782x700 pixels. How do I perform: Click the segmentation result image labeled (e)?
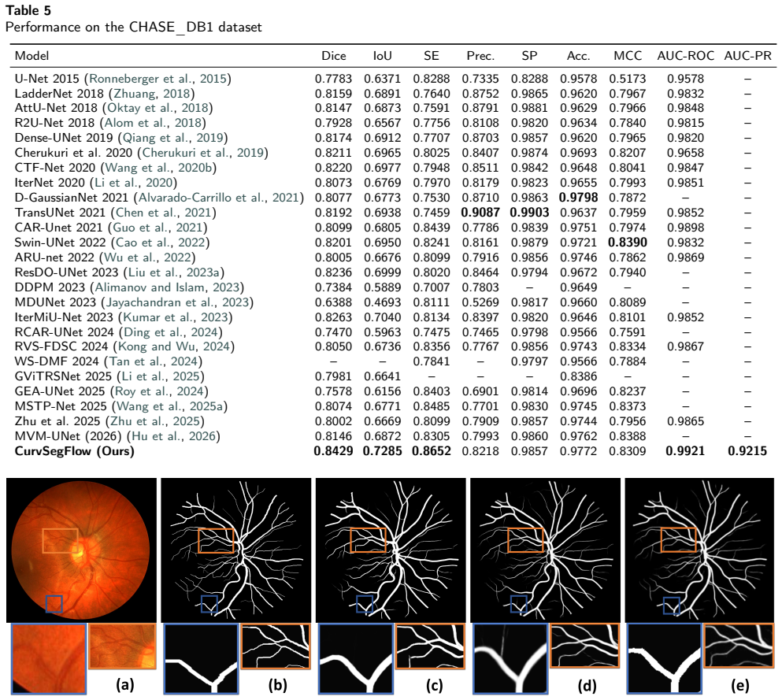pos(700,550)
